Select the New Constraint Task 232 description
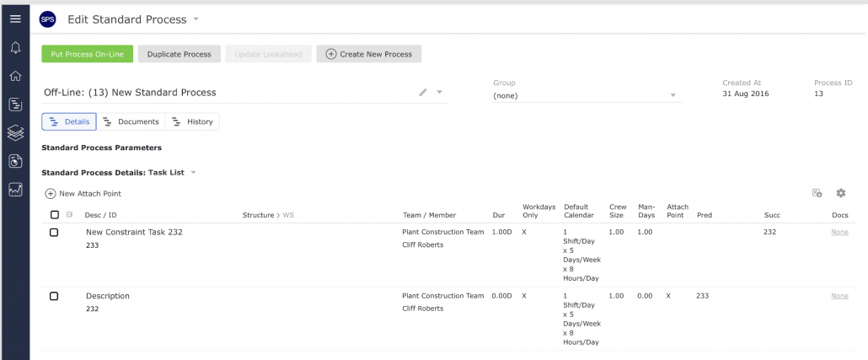The image size is (868, 360). [134, 232]
